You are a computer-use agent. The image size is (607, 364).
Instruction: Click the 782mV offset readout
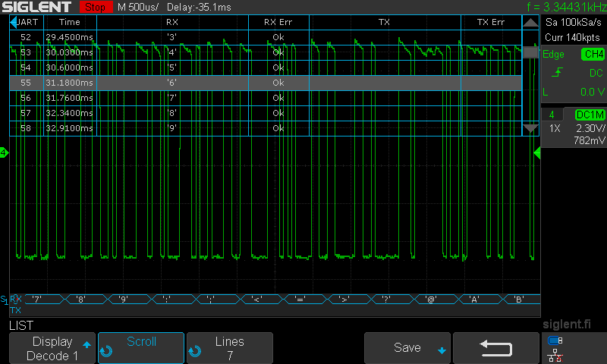click(590, 140)
